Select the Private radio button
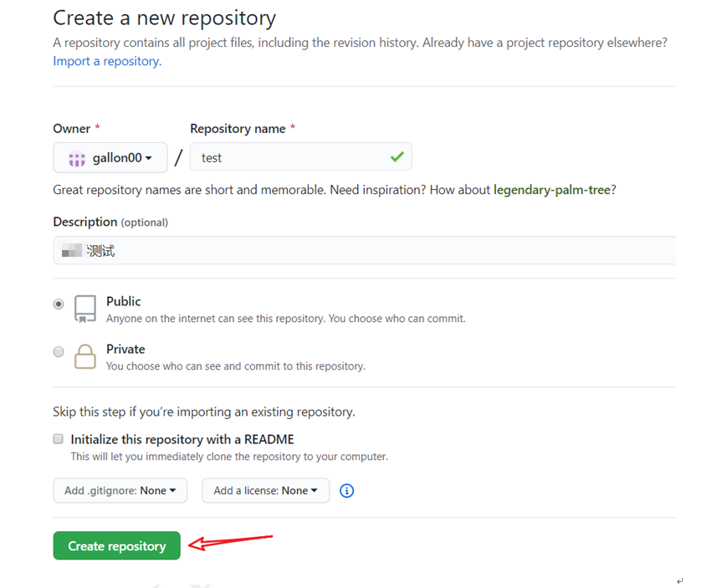The image size is (722, 588). pos(59,352)
